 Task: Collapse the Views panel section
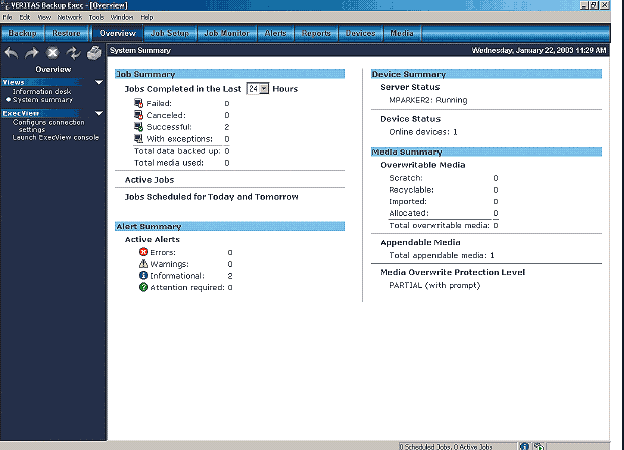pos(98,82)
